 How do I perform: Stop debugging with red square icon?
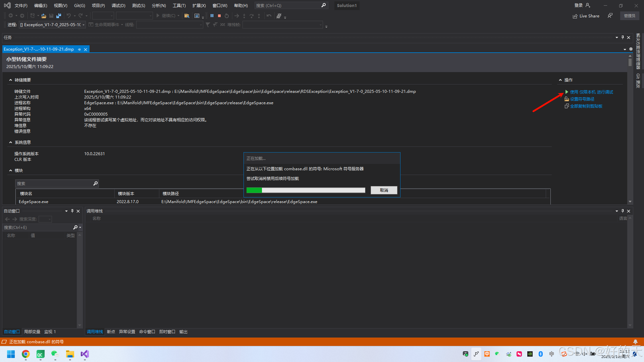pos(219,16)
